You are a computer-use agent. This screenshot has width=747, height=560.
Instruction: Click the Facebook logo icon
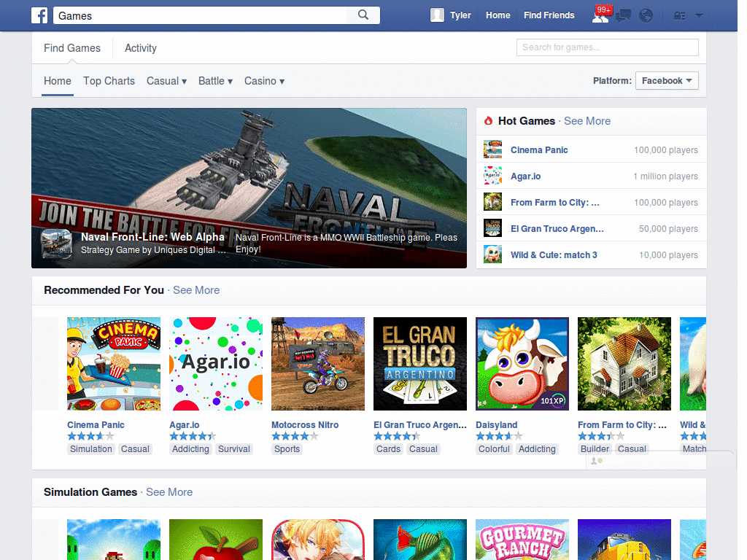pos(39,15)
